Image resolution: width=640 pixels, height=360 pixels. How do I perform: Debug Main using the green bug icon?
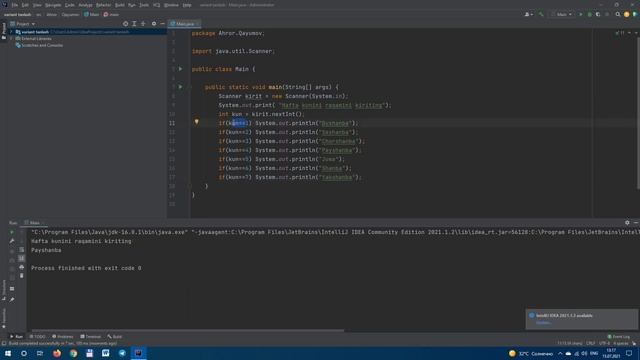(x=589, y=14)
